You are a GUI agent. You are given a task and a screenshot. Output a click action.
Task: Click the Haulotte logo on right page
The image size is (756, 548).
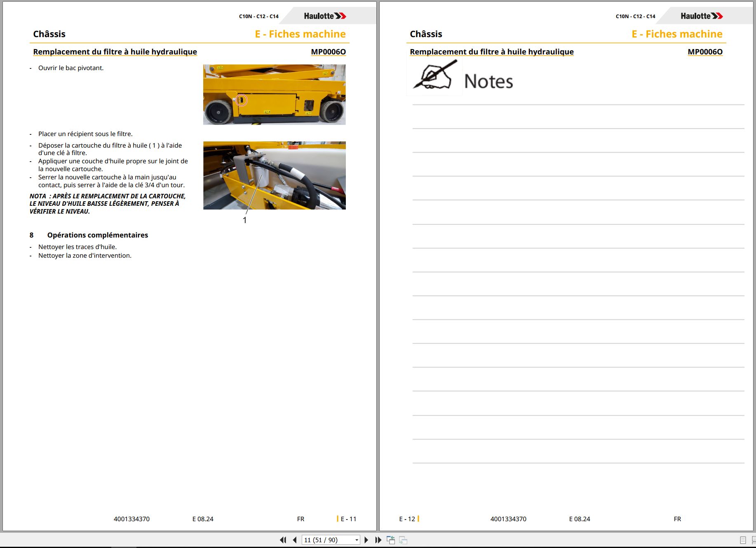point(702,16)
